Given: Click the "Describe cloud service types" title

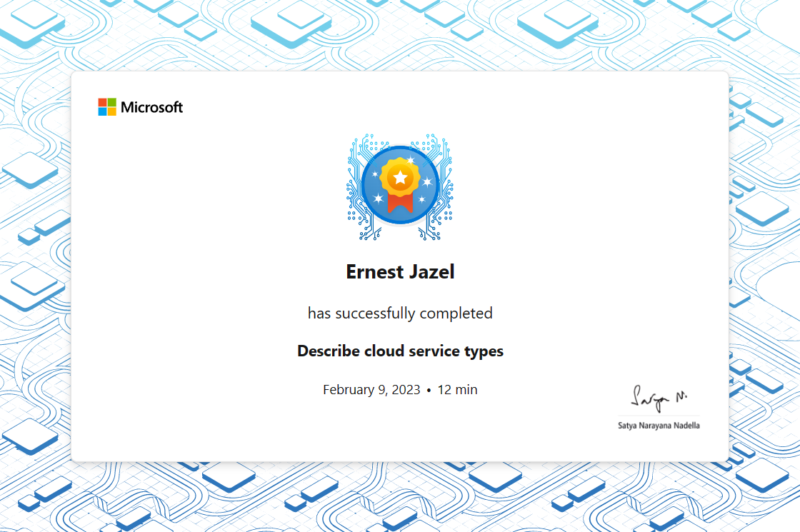Looking at the screenshot, I should (x=400, y=351).
